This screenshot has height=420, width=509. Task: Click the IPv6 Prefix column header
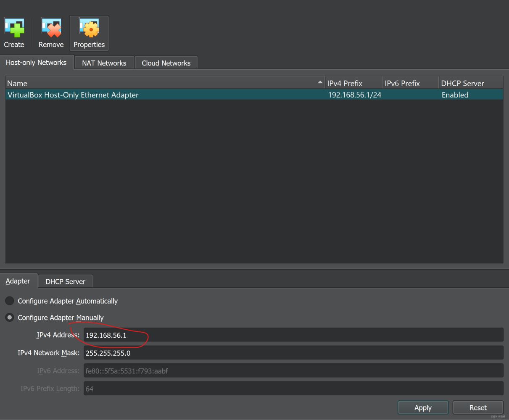(409, 83)
